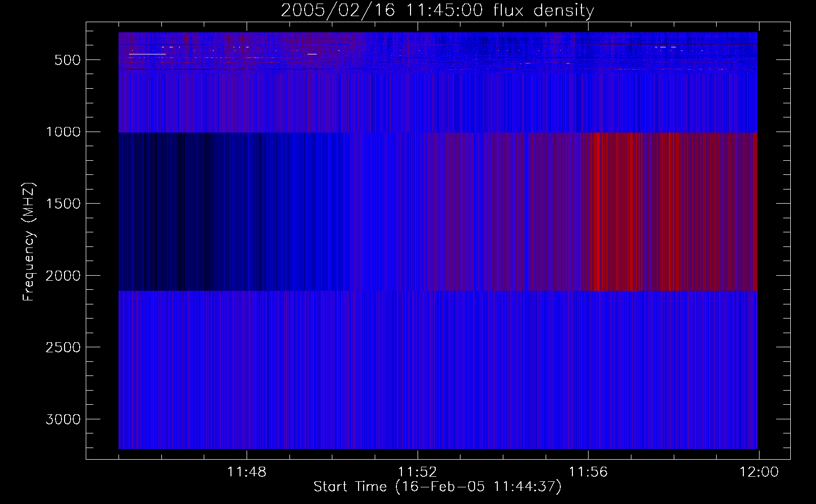Select the 3000 frequency tick label
The width and height of the screenshot is (816, 504).
point(63,419)
